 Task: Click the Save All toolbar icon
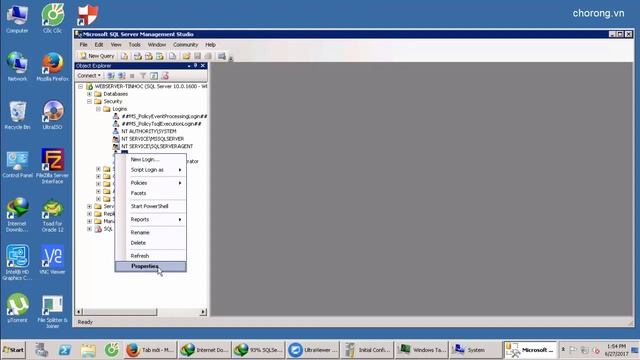click(208, 56)
